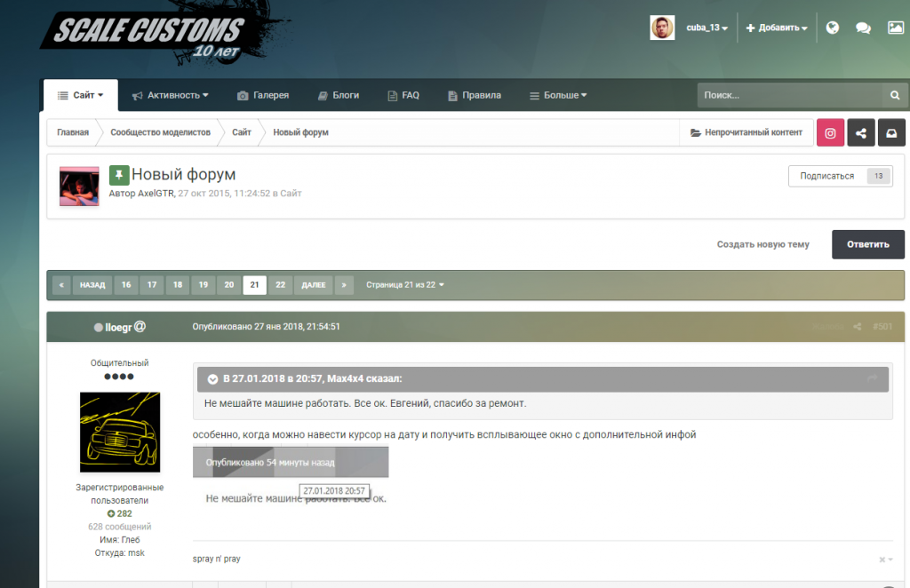Click the inbox tray icon button
910x588 pixels.
tap(891, 132)
